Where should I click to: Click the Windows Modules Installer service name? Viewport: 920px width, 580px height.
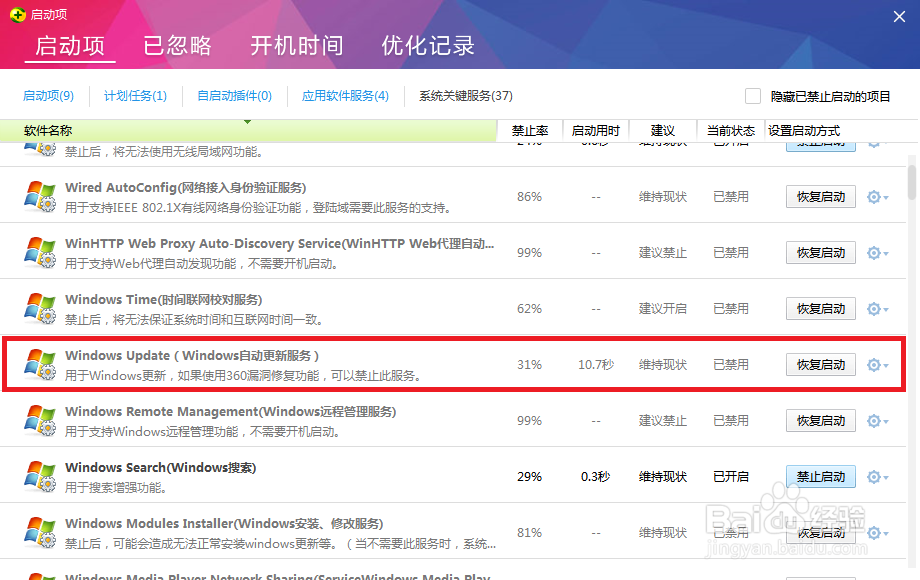click(224, 524)
